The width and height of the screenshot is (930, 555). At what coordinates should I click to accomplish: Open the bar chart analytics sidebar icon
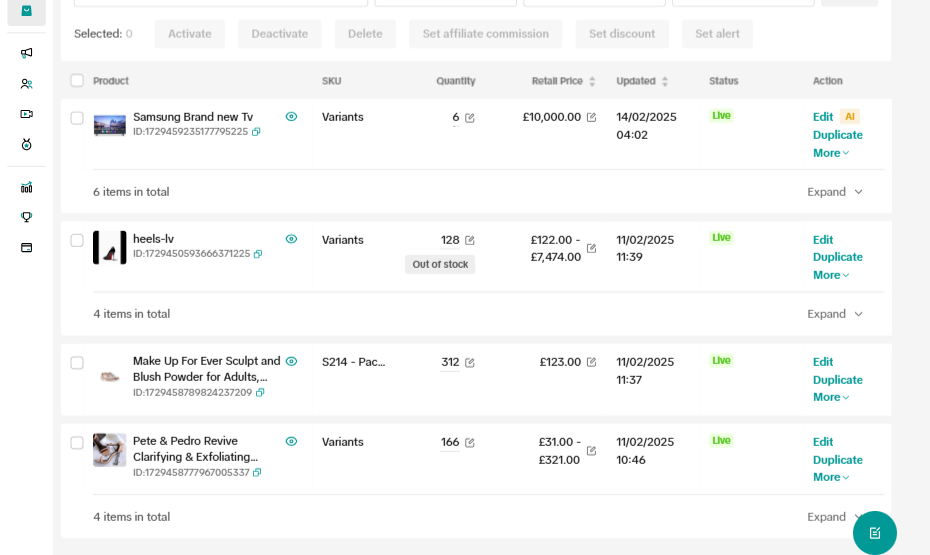(x=26, y=187)
